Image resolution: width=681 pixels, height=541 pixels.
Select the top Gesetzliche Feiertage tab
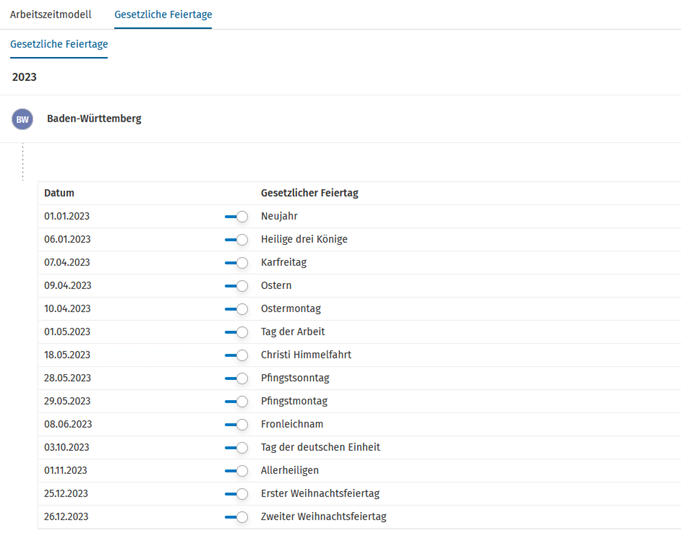pyautogui.click(x=163, y=14)
